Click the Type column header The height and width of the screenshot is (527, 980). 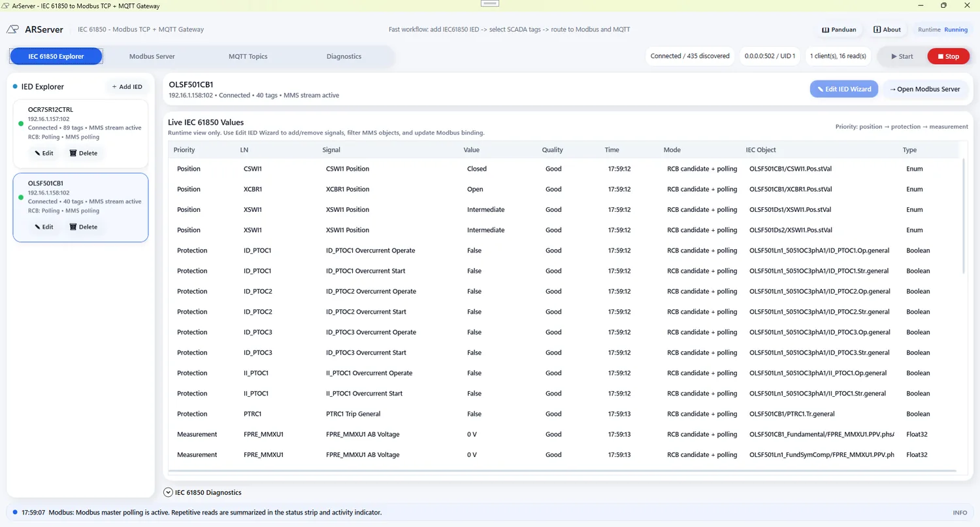tap(909, 150)
